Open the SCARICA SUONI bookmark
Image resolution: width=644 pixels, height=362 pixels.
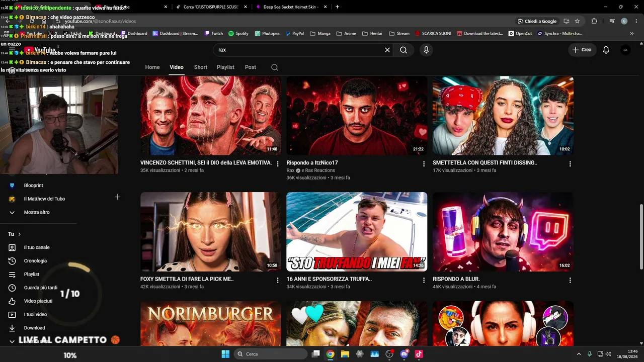[x=433, y=34]
